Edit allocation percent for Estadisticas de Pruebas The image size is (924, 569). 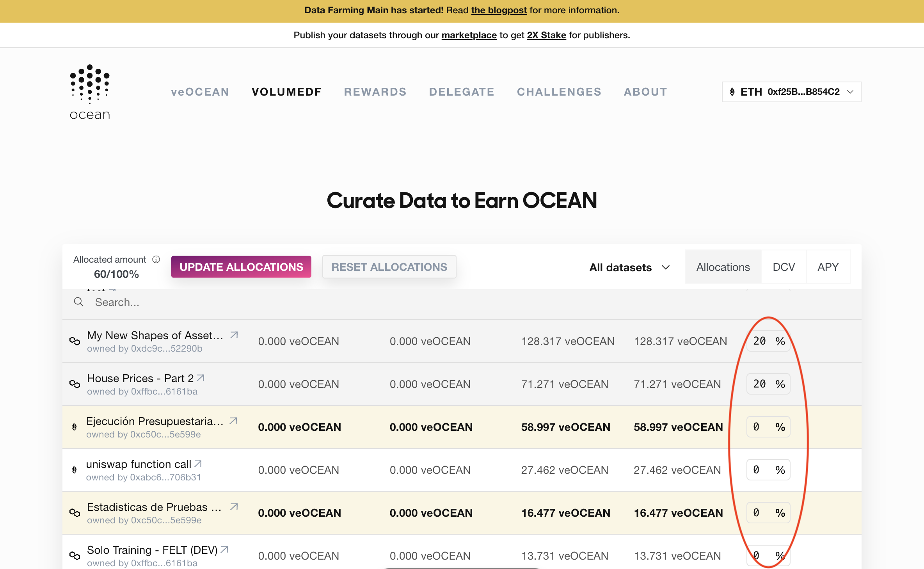768,513
